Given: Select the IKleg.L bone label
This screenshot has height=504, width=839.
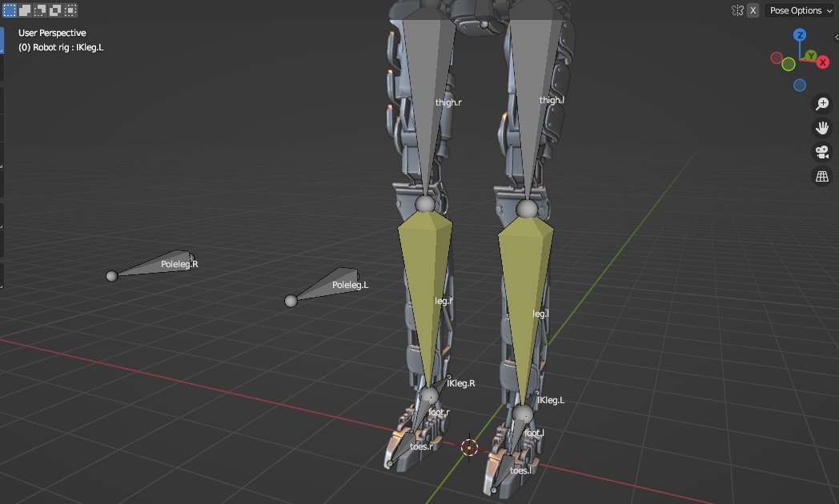Looking at the screenshot, I should coord(551,400).
